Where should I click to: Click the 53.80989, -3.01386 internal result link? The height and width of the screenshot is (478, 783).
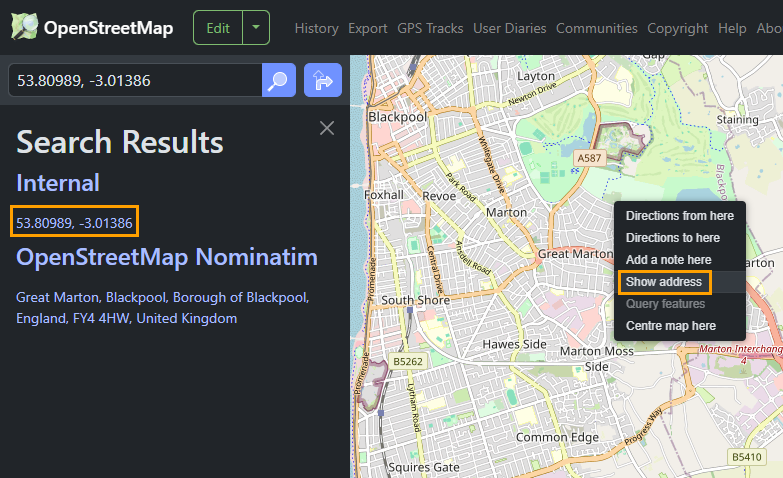tap(74, 223)
